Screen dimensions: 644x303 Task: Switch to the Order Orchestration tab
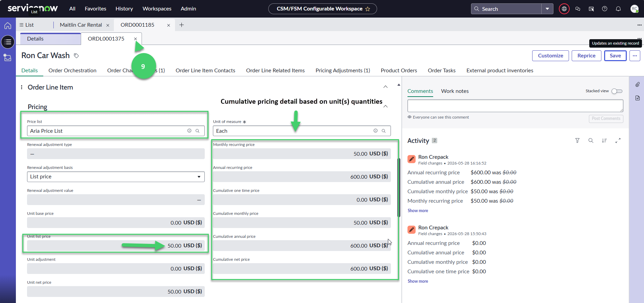72,70
